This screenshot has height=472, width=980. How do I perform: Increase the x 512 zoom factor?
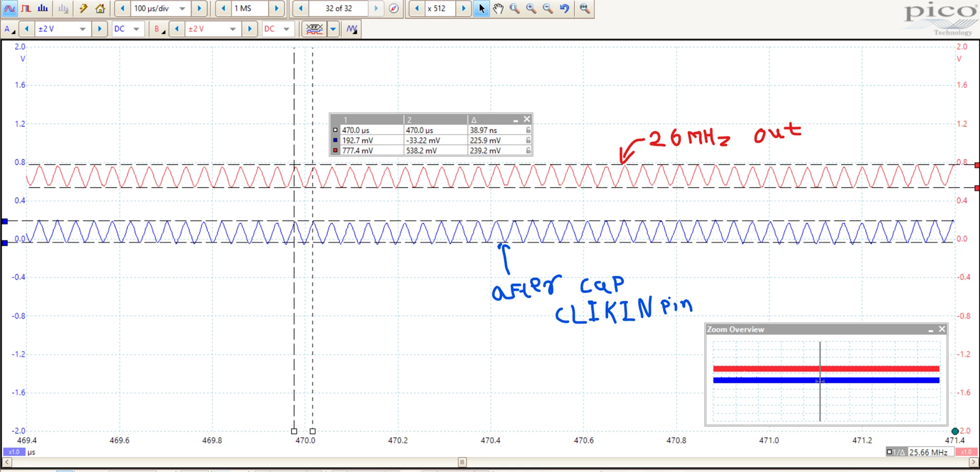[x=464, y=8]
